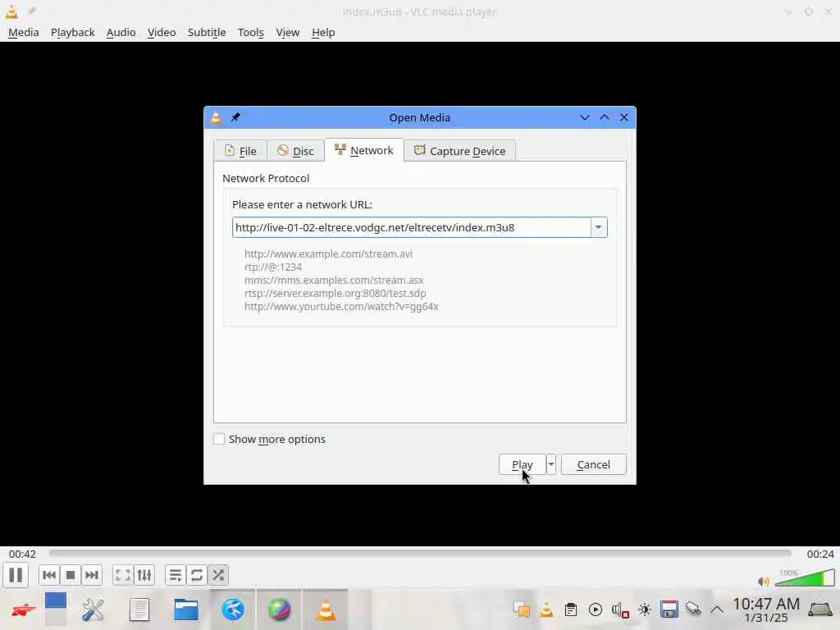Toggle the playlist view
840x630 pixels.
176,575
